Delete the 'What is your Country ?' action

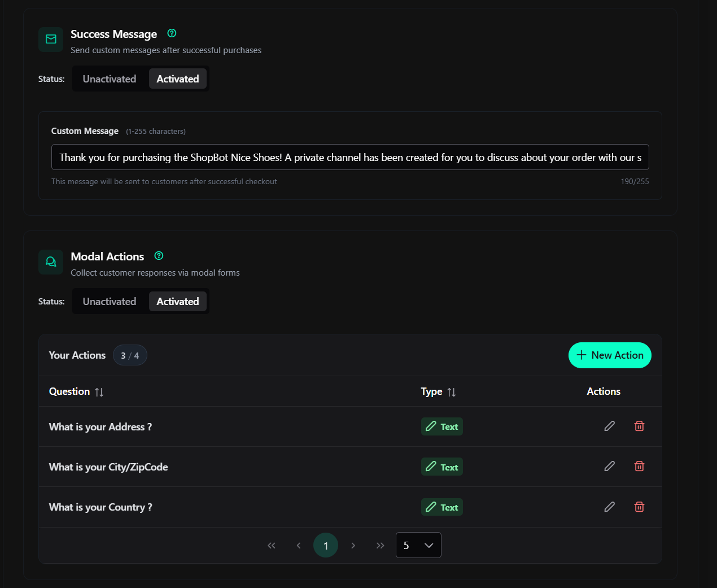tap(639, 507)
